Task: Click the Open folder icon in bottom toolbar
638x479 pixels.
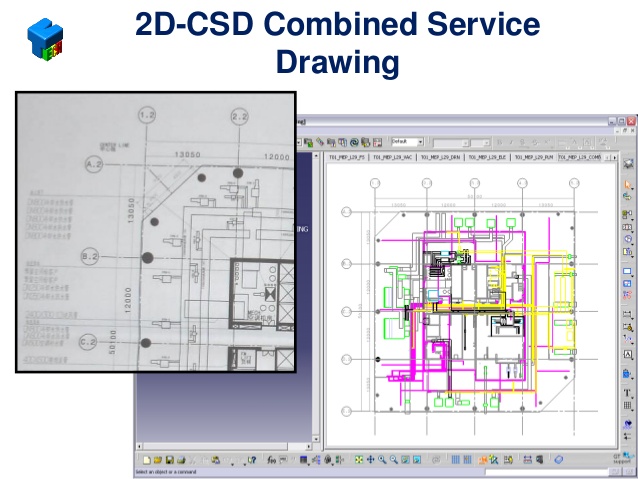Action: click(158, 460)
